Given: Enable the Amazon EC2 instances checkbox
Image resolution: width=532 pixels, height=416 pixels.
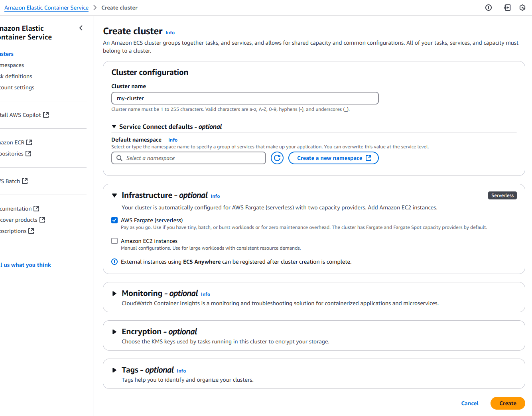Looking at the screenshot, I should [x=114, y=241].
